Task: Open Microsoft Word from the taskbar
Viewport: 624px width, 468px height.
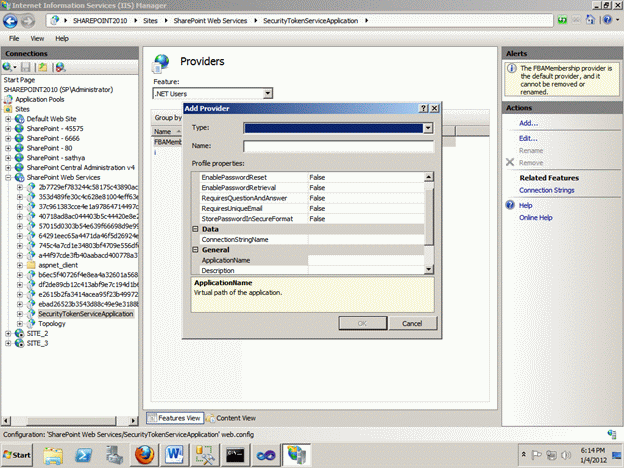Action: tap(175, 455)
